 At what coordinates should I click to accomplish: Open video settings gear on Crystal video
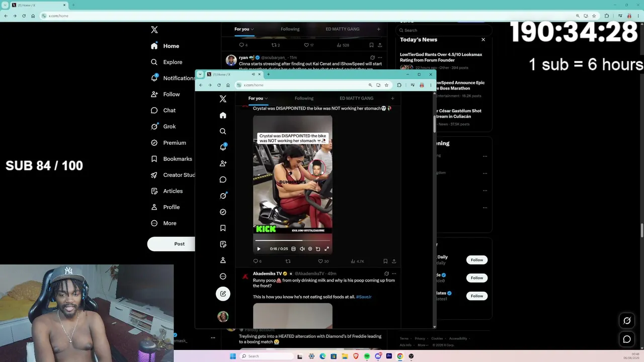(310, 249)
